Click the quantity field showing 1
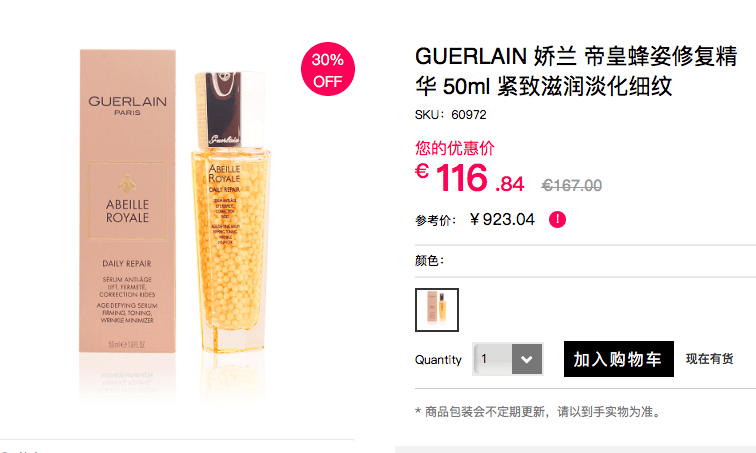 [x=492, y=359]
